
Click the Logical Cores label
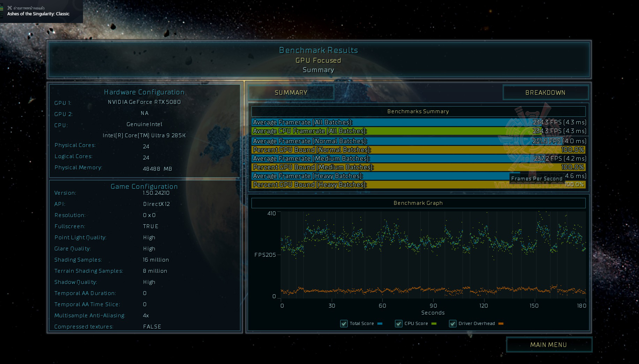tap(74, 156)
